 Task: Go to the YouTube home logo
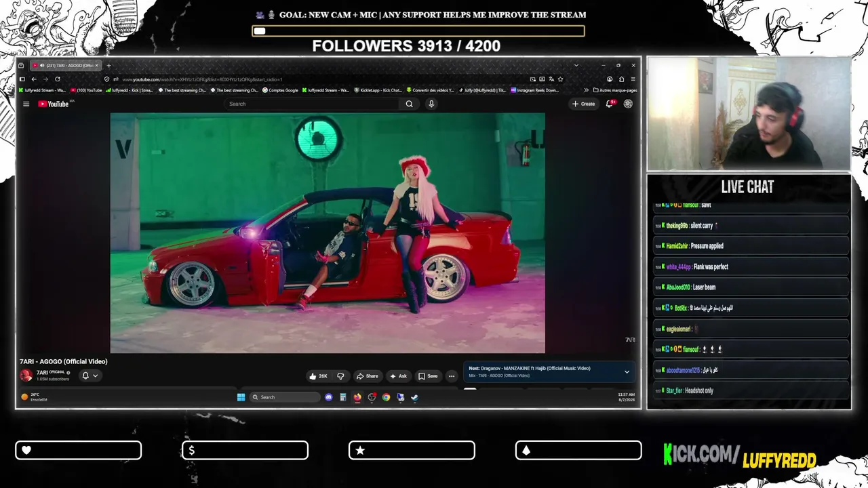pos(54,104)
